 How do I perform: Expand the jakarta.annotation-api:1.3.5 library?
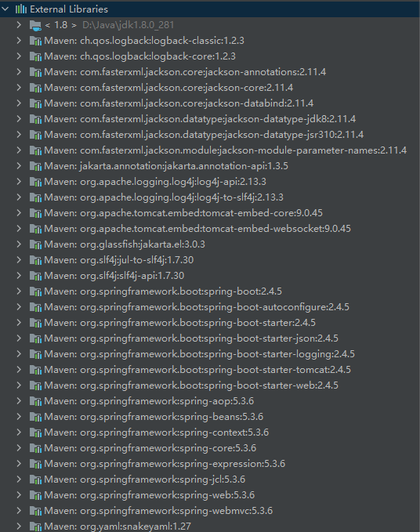tap(19, 166)
